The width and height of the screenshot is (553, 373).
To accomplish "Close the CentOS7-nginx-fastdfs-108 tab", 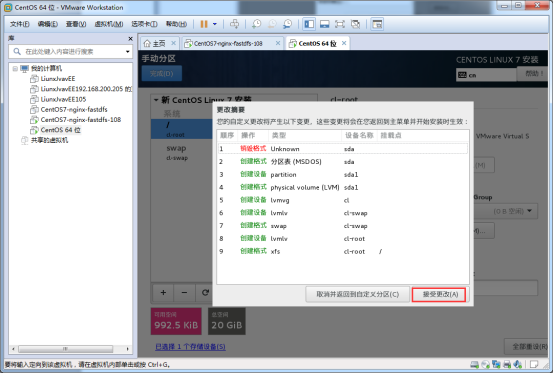I will point(278,43).
